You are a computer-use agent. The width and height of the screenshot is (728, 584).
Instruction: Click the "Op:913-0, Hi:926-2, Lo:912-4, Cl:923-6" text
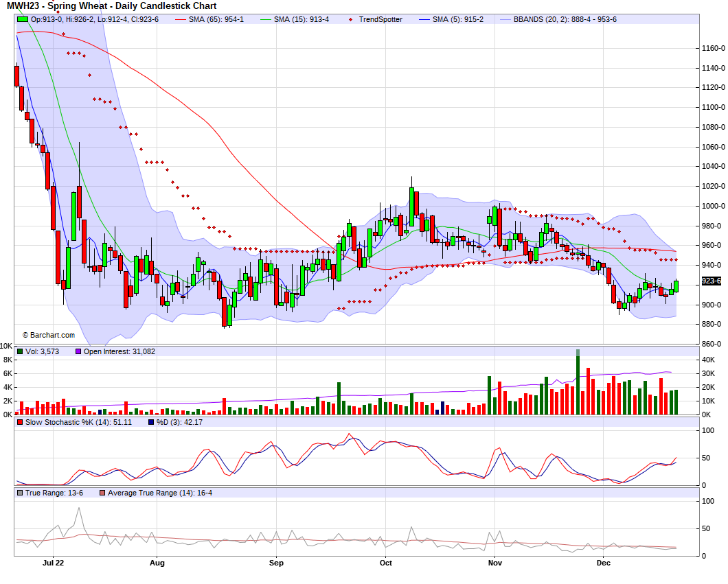(94, 19)
